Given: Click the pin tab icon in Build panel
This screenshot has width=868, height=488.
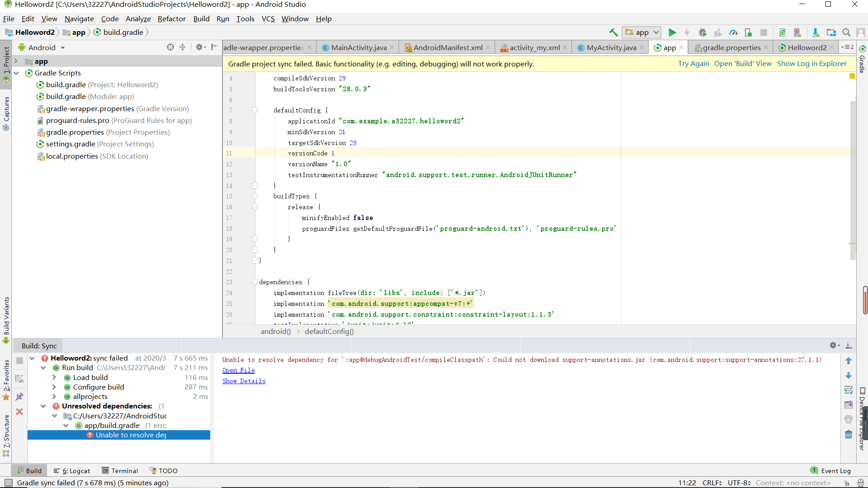Looking at the screenshot, I should coord(19,397).
